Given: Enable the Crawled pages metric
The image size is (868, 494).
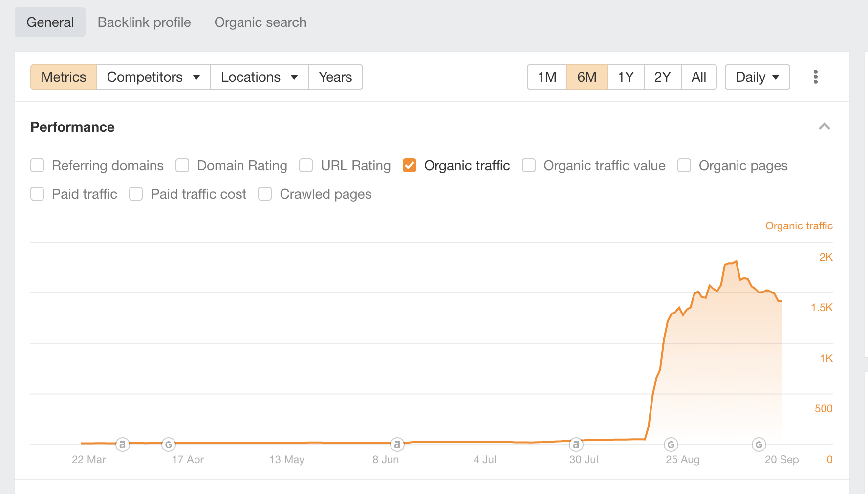Looking at the screenshot, I should point(264,194).
